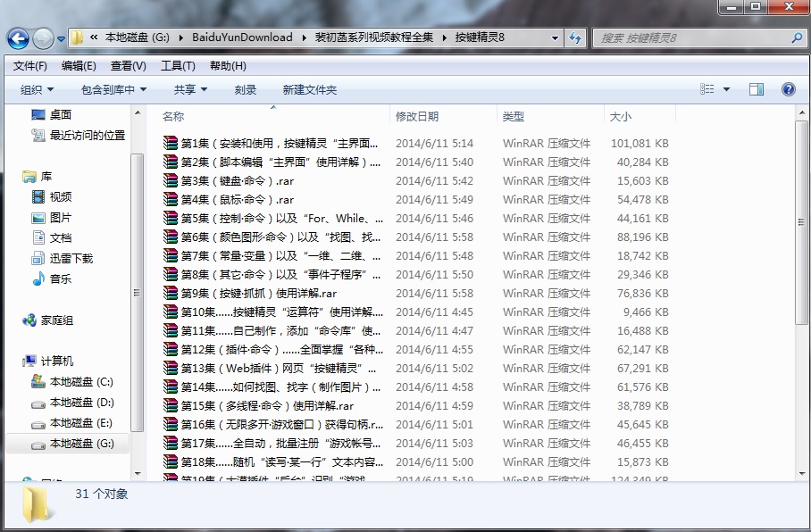Open the help question mark icon
The image size is (811, 532).
(x=789, y=89)
